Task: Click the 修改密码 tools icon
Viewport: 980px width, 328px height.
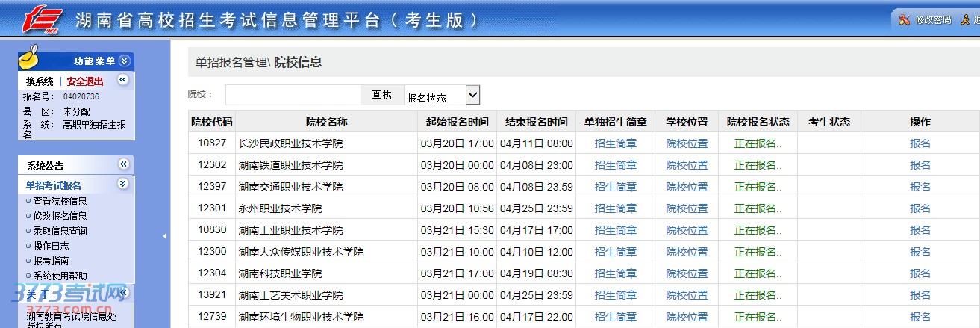Action: (x=904, y=20)
